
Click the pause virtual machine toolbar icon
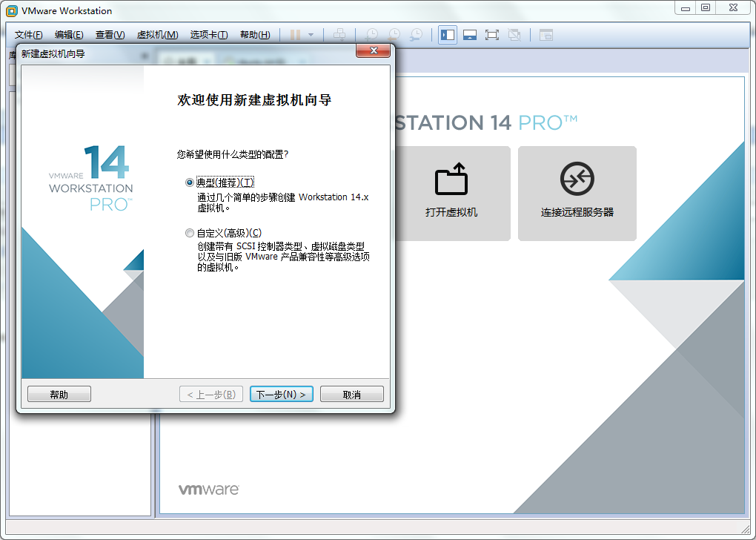click(x=296, y=35)
